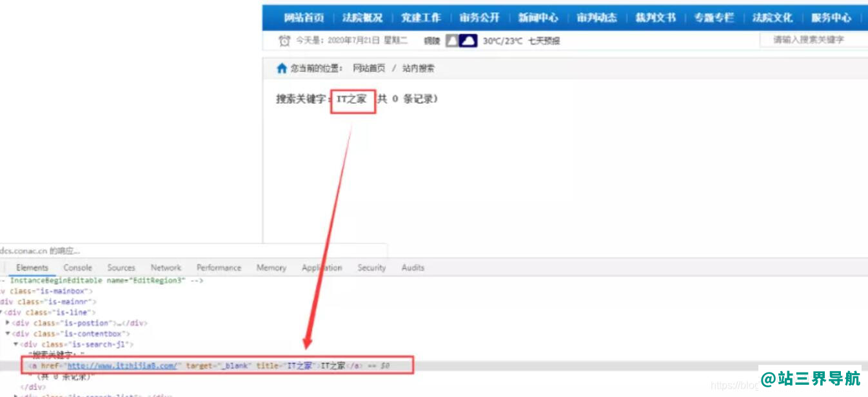Switch to the Sources DevTools tab
This screenshot has width=868, height=397.
121,267
